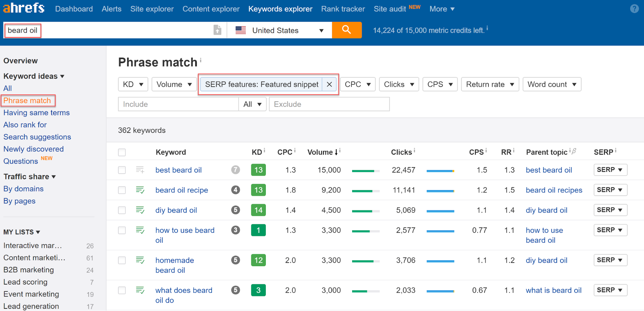The height and width of the screenshot is (311, 644).
Task: Click the clicks bar for beard oil recipe
Action: coord(440,191)
